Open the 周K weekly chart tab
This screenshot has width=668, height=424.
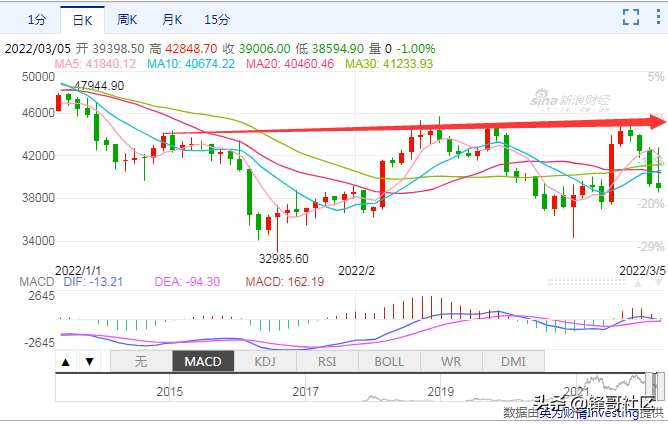pyautogui.click(x=127, y=20)
